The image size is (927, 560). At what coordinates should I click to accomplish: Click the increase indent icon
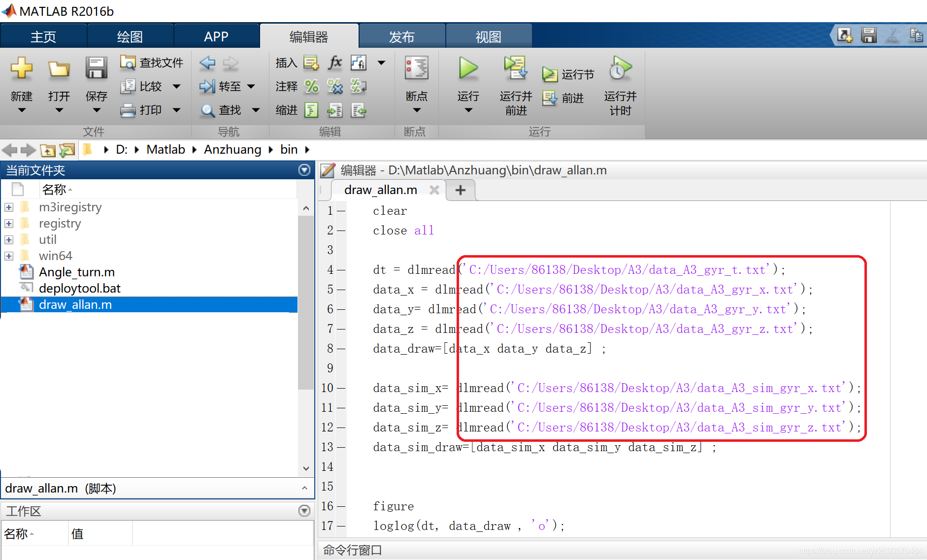[x=335, y=110]
